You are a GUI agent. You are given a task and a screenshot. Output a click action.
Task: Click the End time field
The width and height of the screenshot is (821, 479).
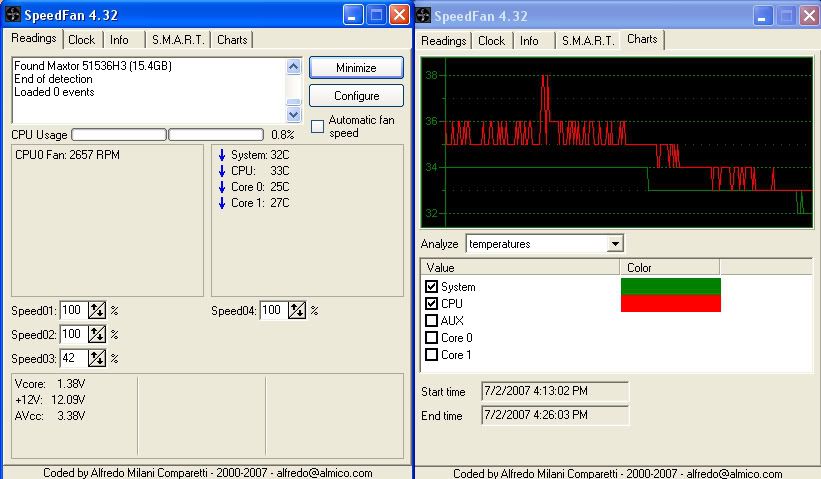(555, 415)
